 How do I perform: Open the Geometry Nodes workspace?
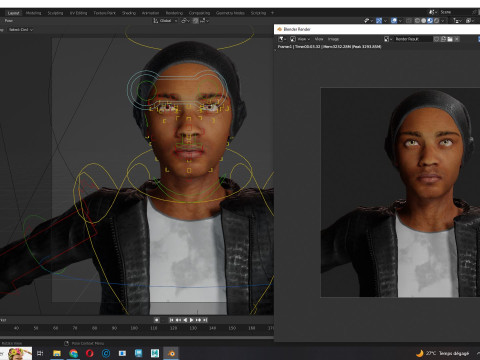[x=230, y=13]
